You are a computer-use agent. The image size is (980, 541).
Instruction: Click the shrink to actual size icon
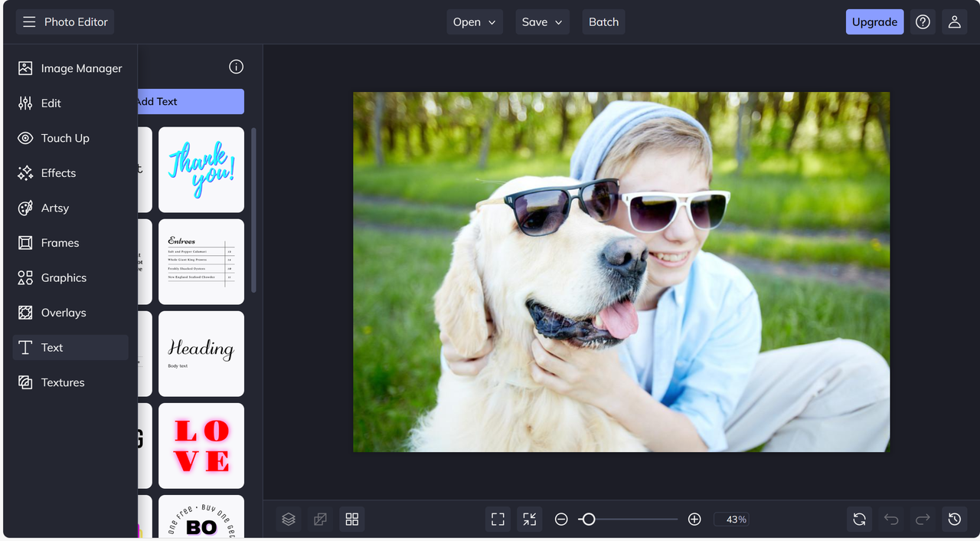click(x=529, y=520)
